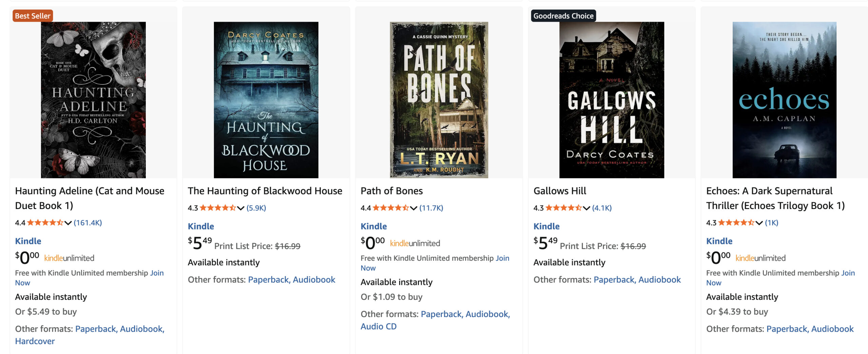Click Audio CD format link

378,326
